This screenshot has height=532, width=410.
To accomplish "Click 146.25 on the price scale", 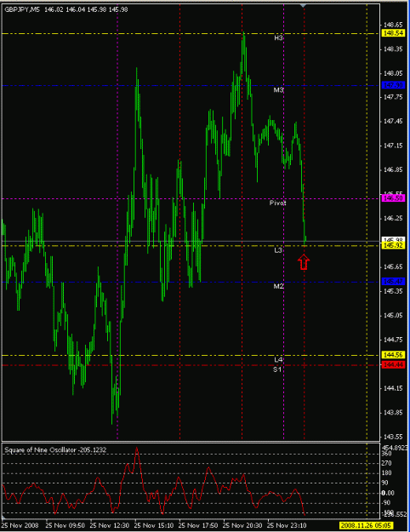I will pyautogui.click(x=393, y=219).
